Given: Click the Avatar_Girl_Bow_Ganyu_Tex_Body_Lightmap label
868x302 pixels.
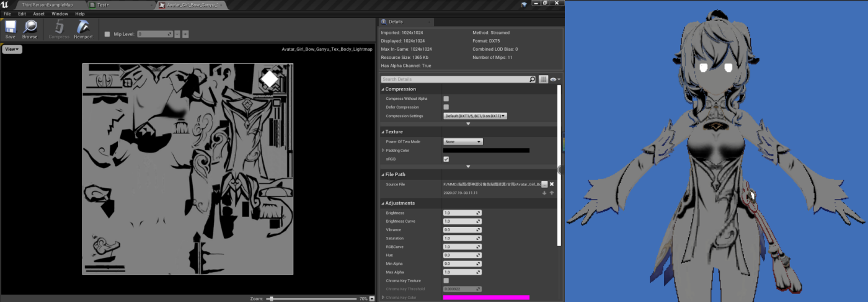Looking at the screenshot, I should [x=327, y=49].
